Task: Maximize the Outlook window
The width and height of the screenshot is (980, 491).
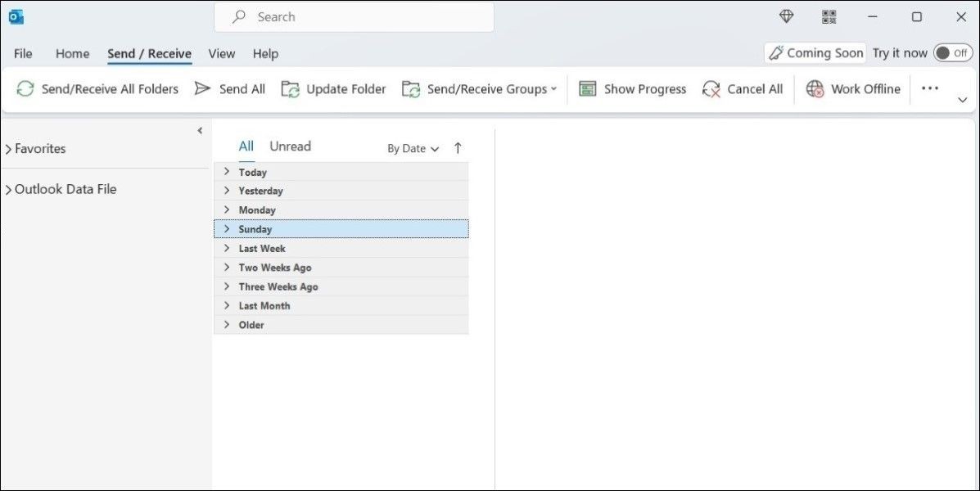Action: coord(917,17)
